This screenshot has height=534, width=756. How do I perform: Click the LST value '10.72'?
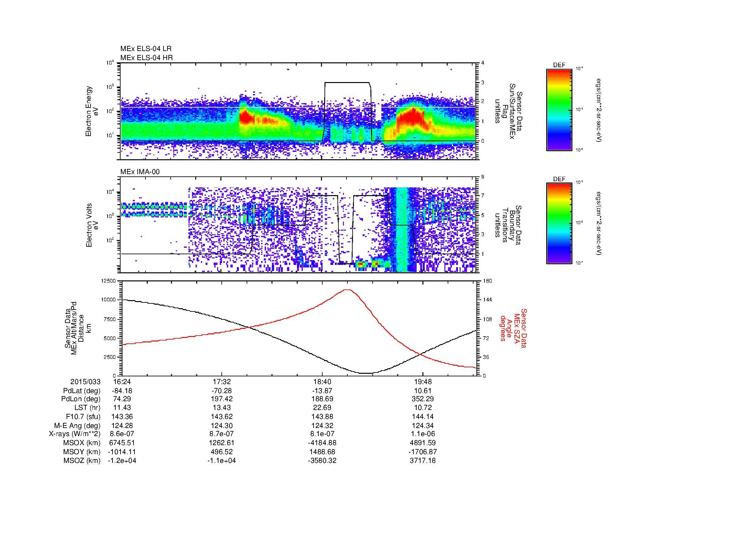(422, 408)
